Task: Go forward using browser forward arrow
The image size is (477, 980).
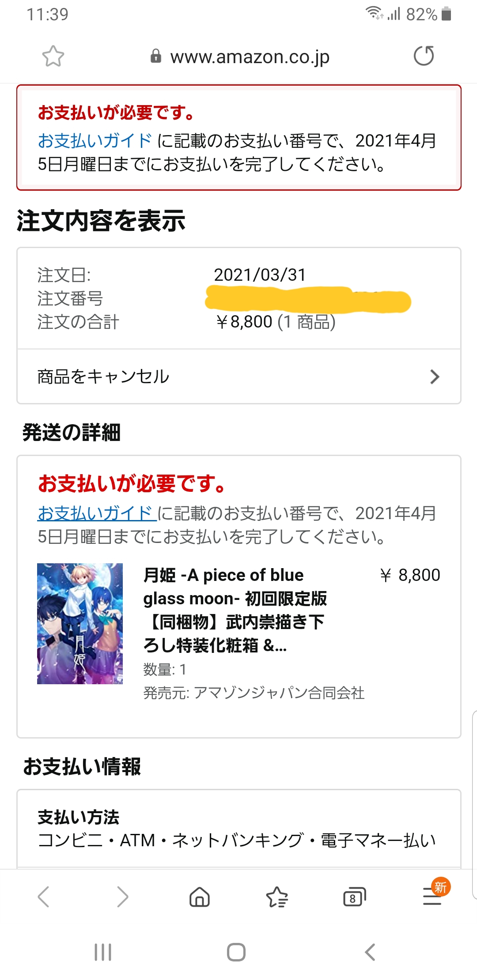Action: pyautogui.click(x=122, y=897)
